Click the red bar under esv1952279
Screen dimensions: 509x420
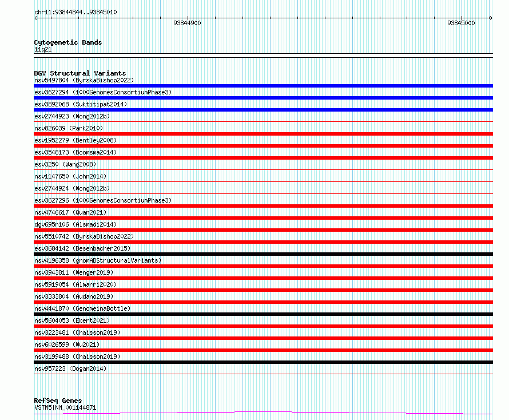263,146
